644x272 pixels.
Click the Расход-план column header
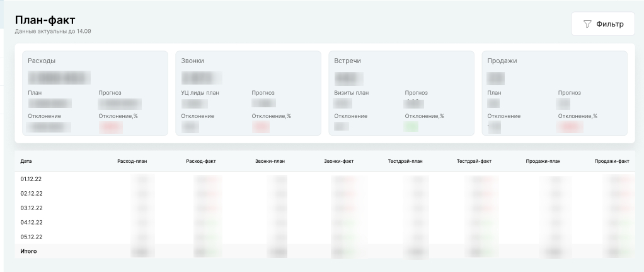(132, 162)
